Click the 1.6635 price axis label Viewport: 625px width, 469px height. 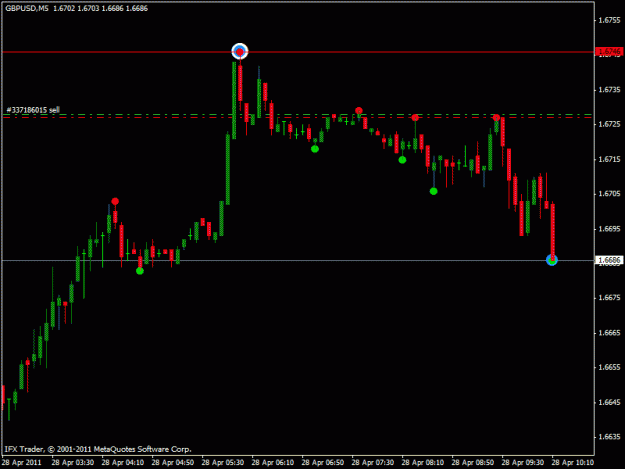609,437
